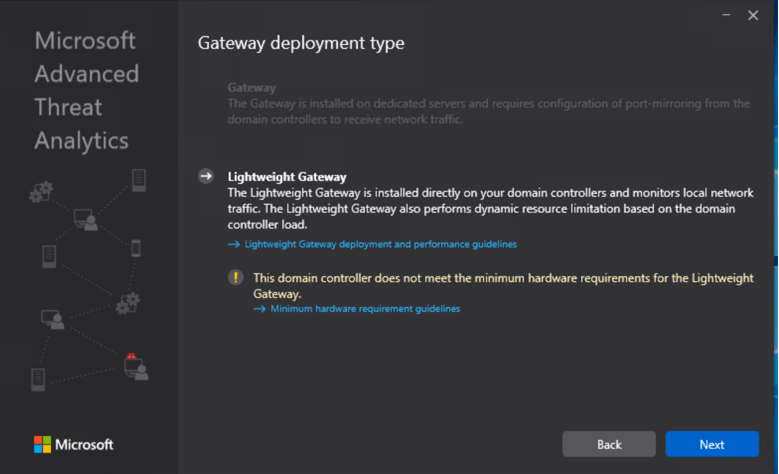The height and width of the screenshot is (474, 779).
Task: Click the Gateway deployment type page heading
Action: click(301, 43)
